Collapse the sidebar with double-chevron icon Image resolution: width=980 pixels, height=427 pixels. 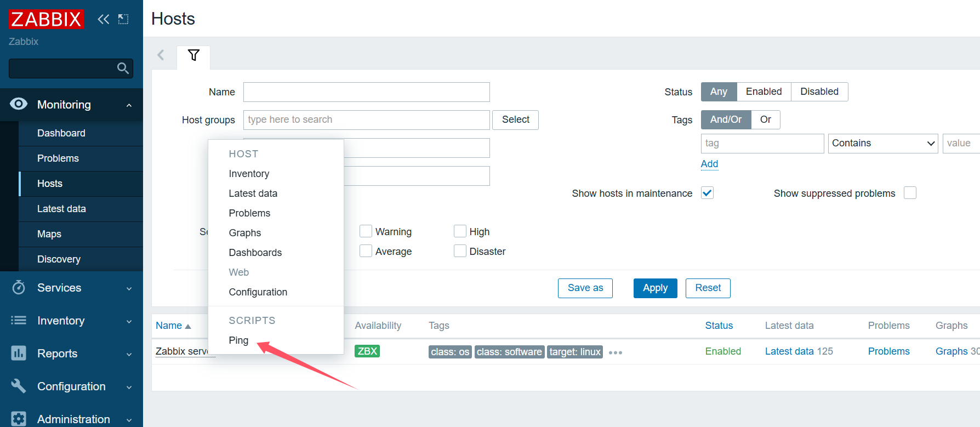tap(103, 19)
